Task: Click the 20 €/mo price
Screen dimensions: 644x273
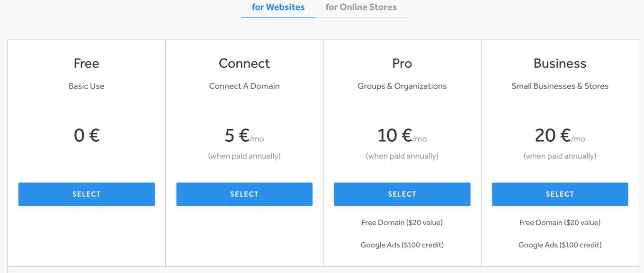Action: 560,136
